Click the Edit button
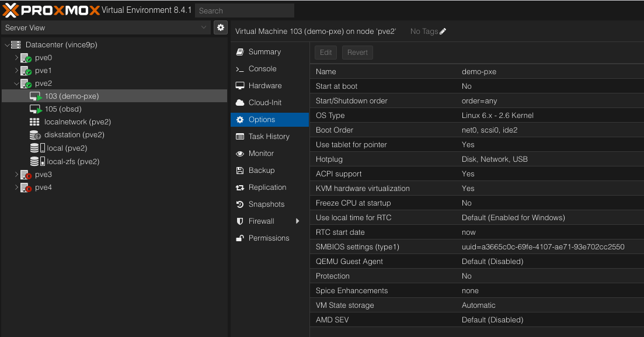 325,52
